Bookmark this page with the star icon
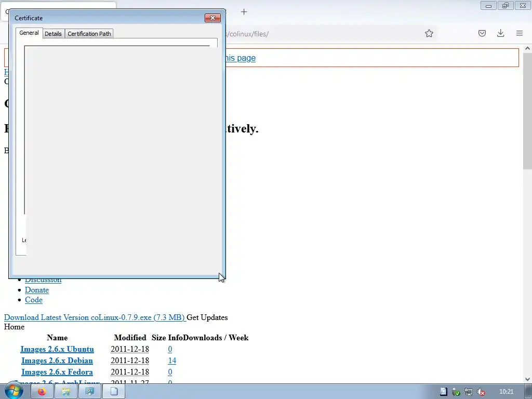Image resolution: width=532 pixels, height=399 pixels. tap(429, 33)
